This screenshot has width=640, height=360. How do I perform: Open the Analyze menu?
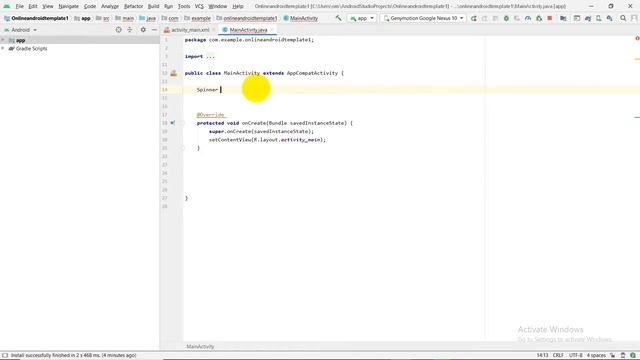click(x=110, y=6)
